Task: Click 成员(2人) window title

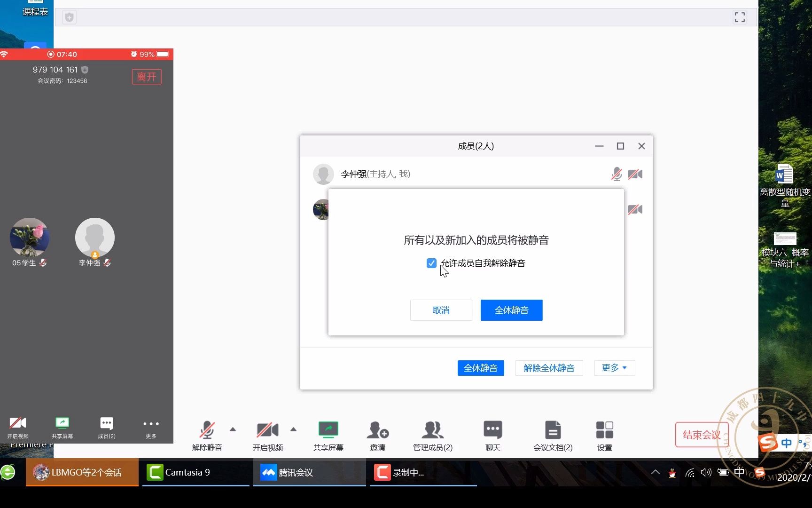Action: (x=476, y=146)
